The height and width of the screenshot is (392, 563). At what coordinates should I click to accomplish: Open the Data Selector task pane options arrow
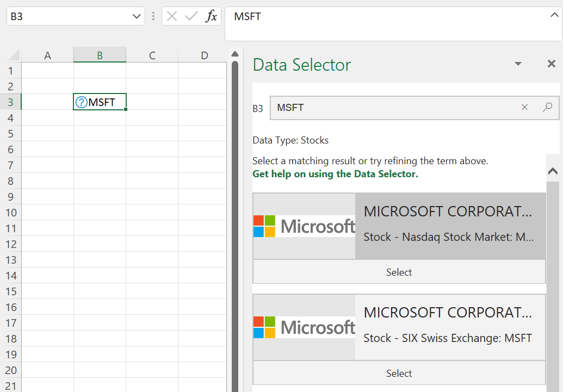518,64
